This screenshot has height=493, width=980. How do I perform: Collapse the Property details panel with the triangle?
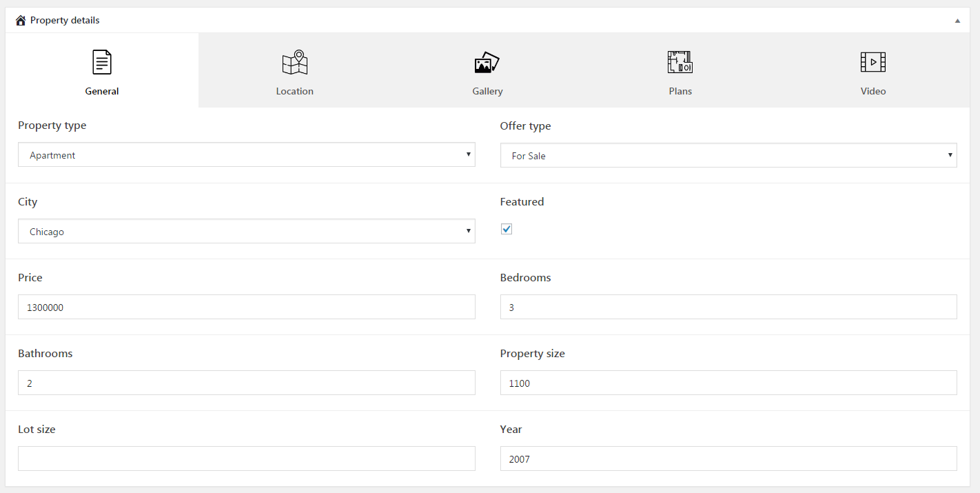957,21
